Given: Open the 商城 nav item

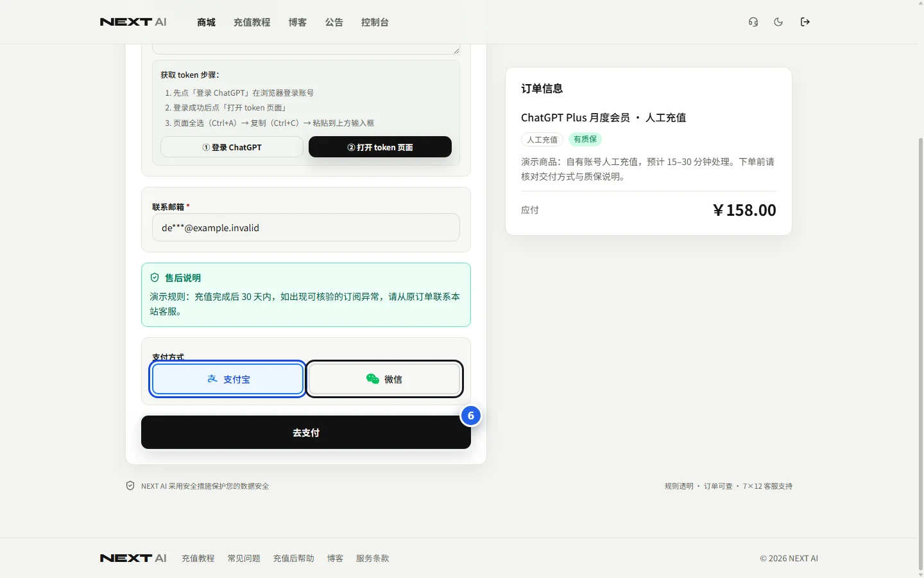Looking at the screenshot, I should click(206, 22).
